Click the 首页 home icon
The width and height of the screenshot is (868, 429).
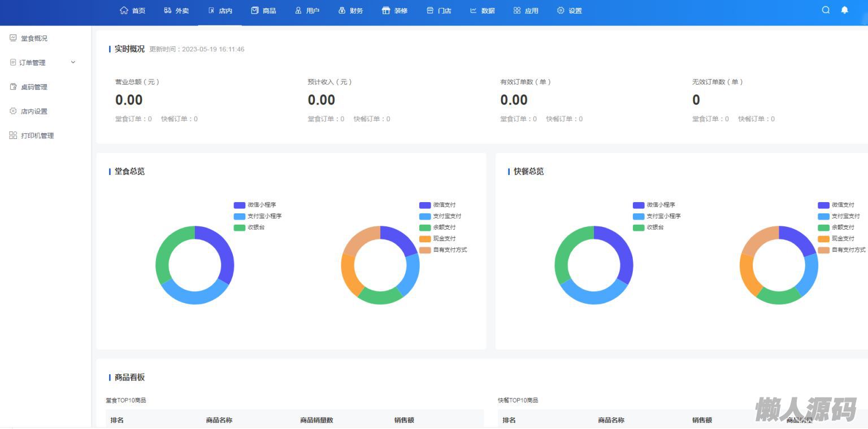pyautogui.click(x=124, y=11)
